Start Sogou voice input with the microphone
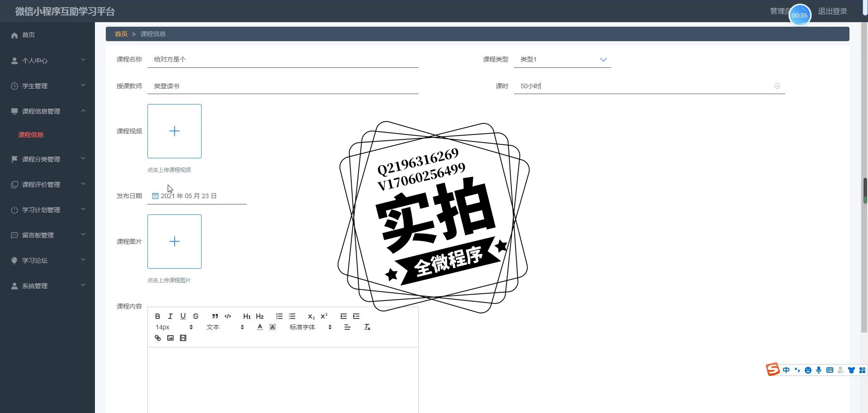 tap(819, 370)
